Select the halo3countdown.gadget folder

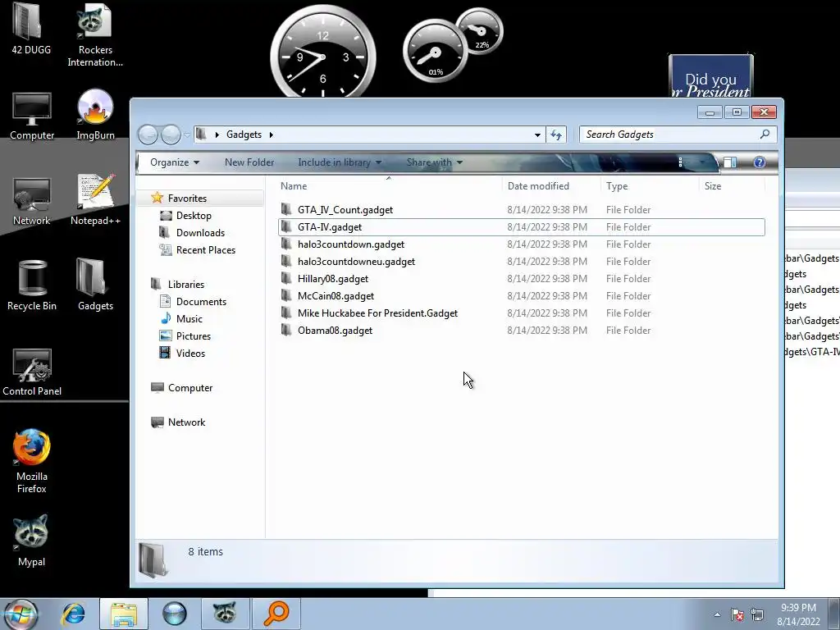coord(522,244)
